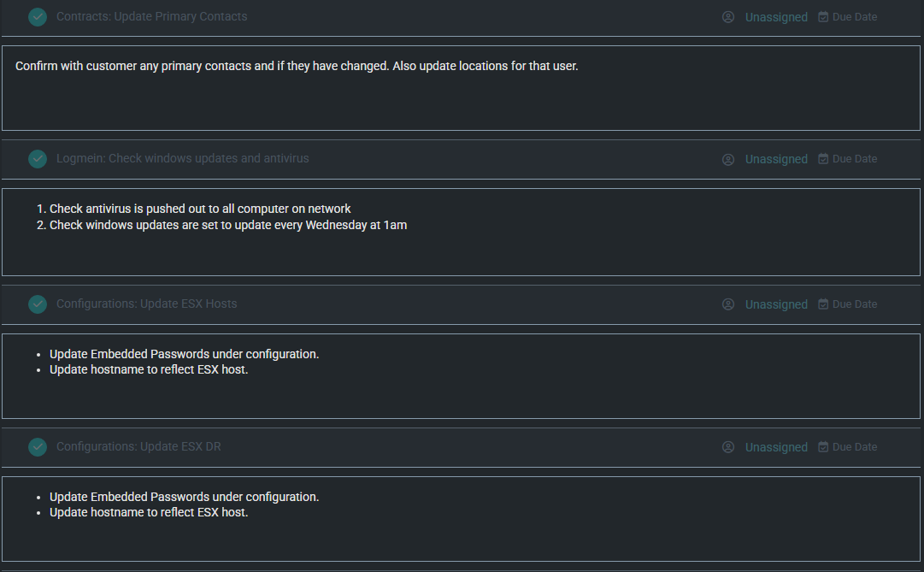Screen dimensions: 924x572
Task: Click the person icon on the Logmein task
Action: click(728, 159)
